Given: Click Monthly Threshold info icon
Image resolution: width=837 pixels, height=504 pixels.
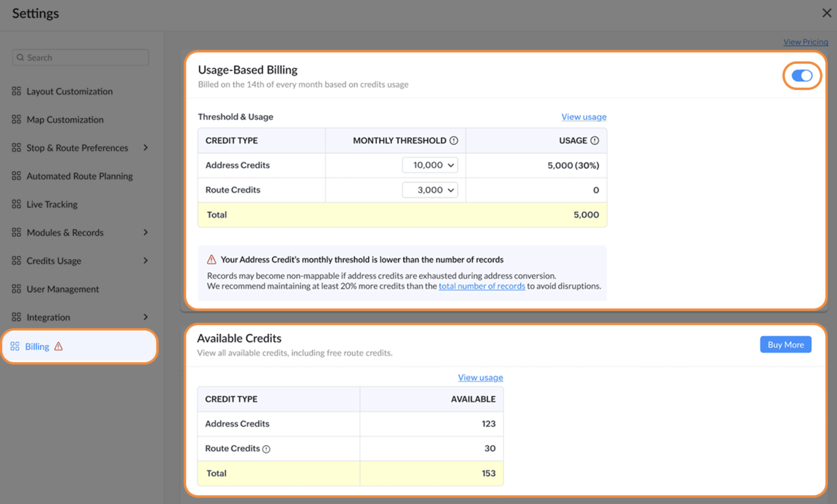Looking at the screenshot, I should point(454,141).
